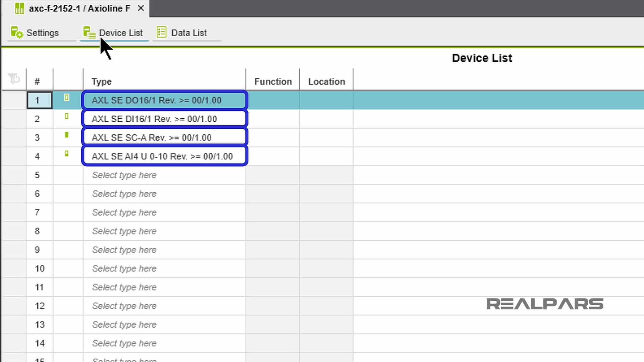Select row number 3 cell
Viewport: 644px width, 362px height.
pos(40,138)
